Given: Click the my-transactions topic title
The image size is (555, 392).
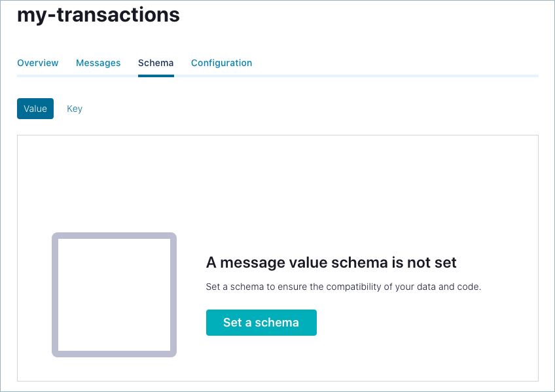Looking at the screenshot, I should [98, 14].
